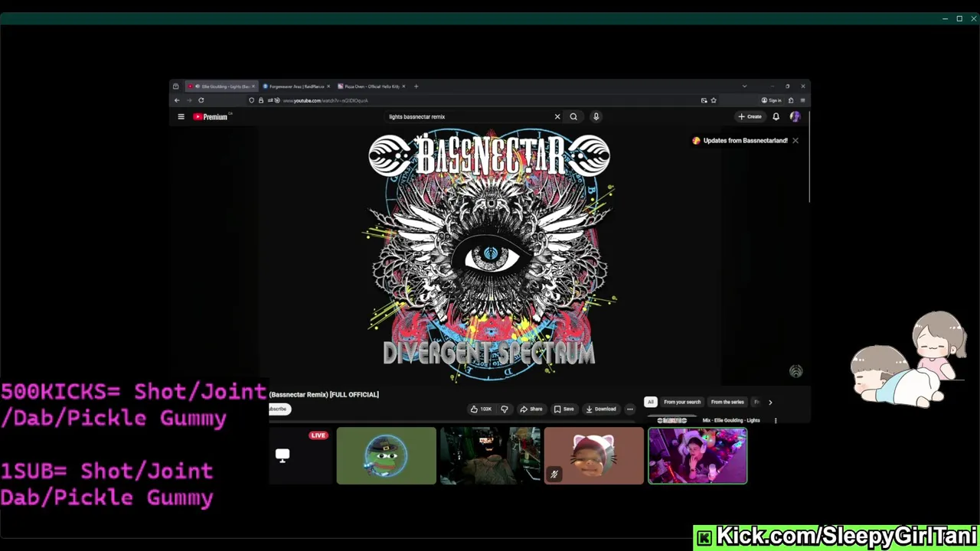Bookmark the page with the star
Viewport: 980px width, 551px height.
pyautogui.click(x=714, y=100)
